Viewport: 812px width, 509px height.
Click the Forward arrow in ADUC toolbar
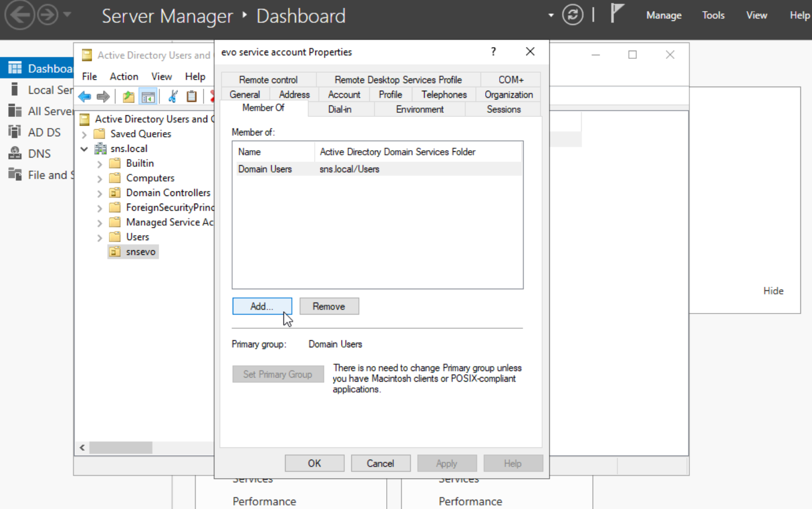104,97
